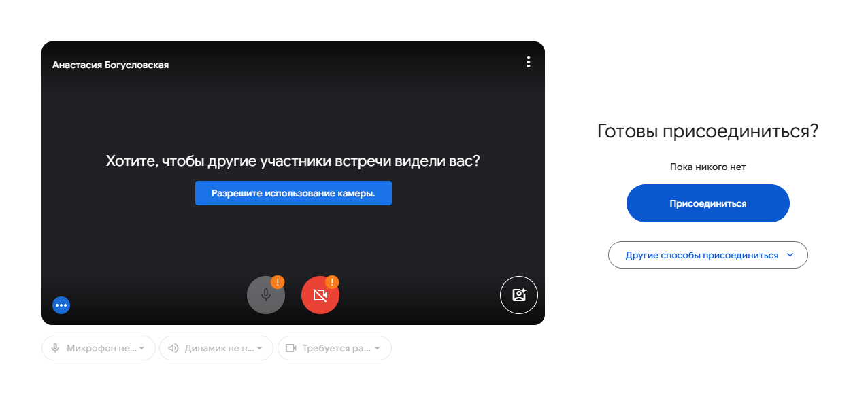Click the speaker icon in the Динамик chip
This screenshot has width=868, height=397.
point(173,348)
